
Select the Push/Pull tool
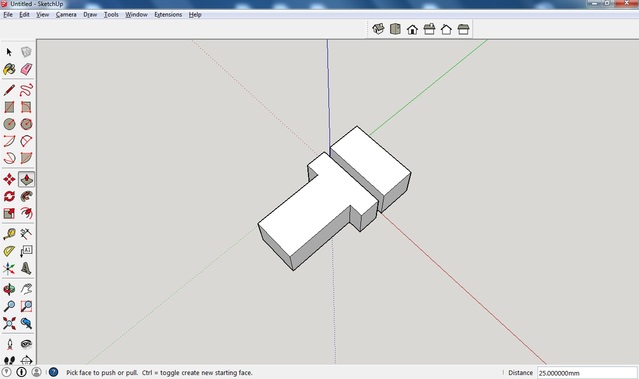click(x=26, y=179)
